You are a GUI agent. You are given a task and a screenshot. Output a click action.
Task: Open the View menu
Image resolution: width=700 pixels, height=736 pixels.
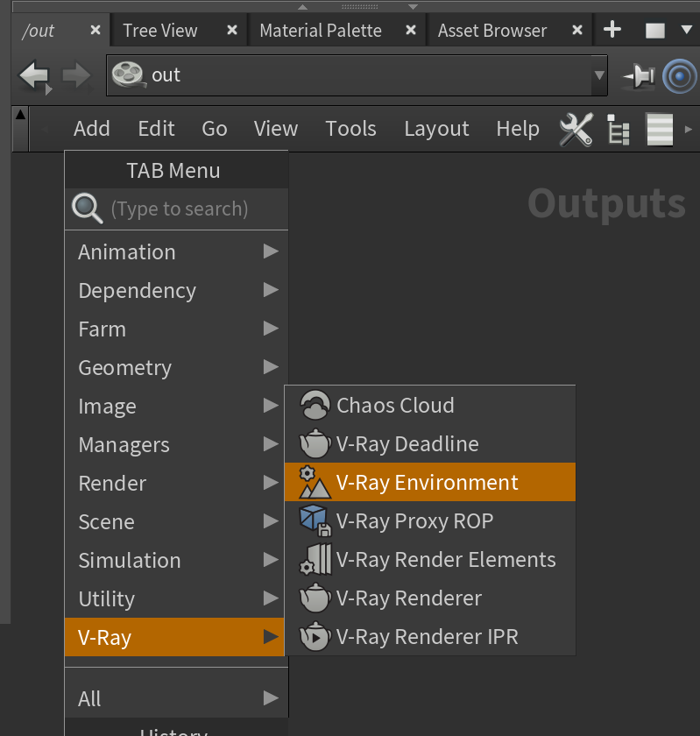276,129
